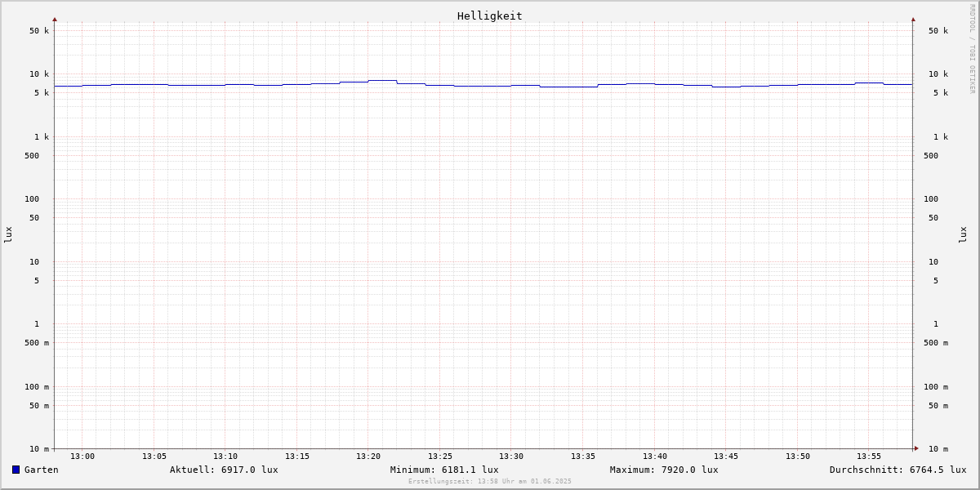Image resolution: width=980 pixels, height=490 pixels.
Task: Click the 13:20 time axis label
Action: [368, 457]
